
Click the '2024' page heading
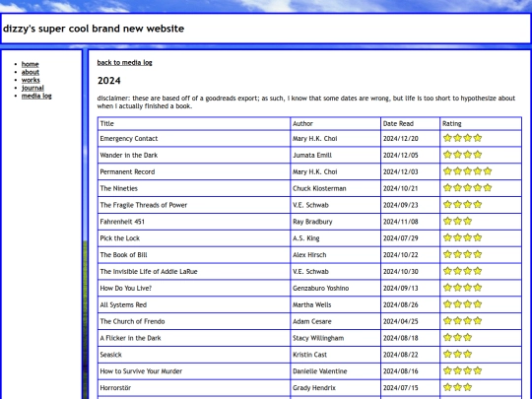[x=109, y=81]
